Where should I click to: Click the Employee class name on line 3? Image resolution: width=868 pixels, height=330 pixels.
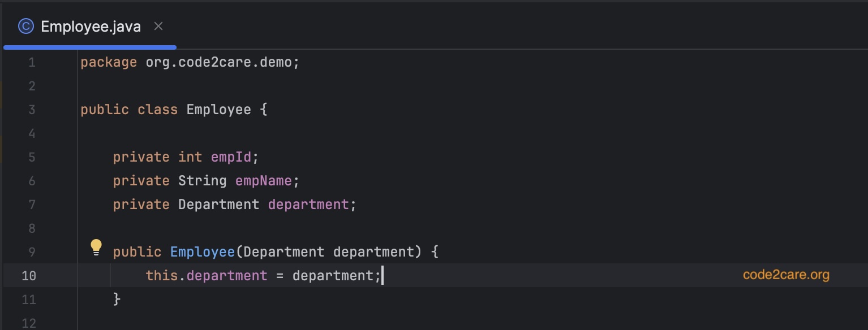tap(218, 110)
